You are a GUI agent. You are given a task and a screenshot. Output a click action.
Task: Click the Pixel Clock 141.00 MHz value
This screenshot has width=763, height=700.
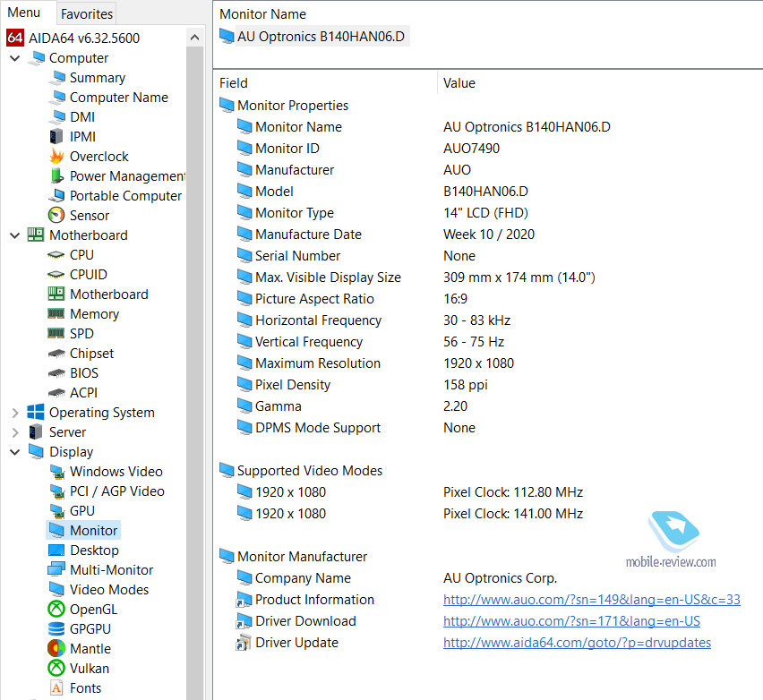[513, 514]
